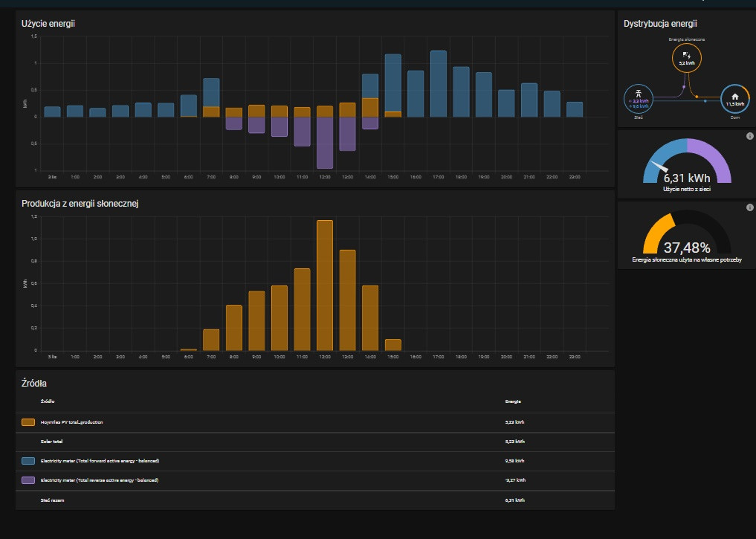Click the 'Sieć razem' total row
This screenshot has width=756, height=539.
(x=51, y=500)
